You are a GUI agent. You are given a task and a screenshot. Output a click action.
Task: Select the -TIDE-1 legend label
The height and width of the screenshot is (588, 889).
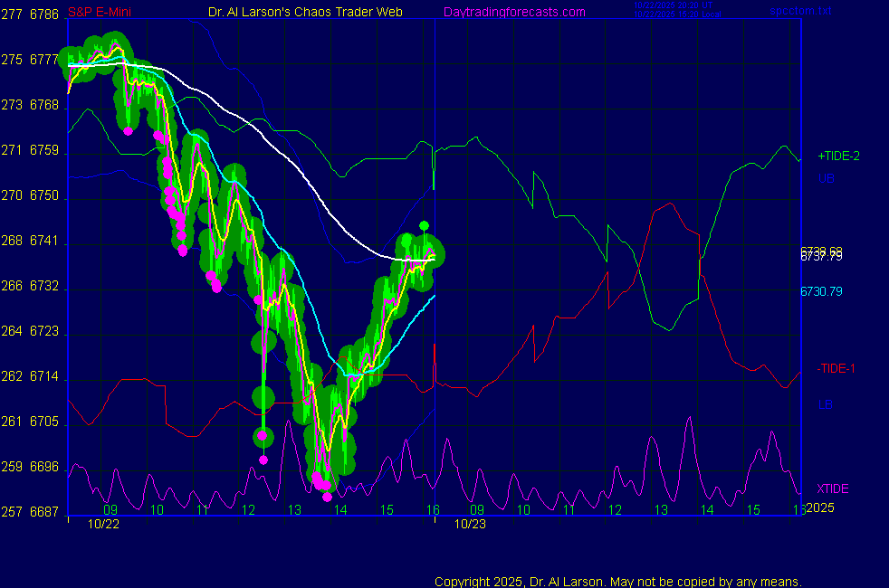pyautogui.click(x=836, y=368)
